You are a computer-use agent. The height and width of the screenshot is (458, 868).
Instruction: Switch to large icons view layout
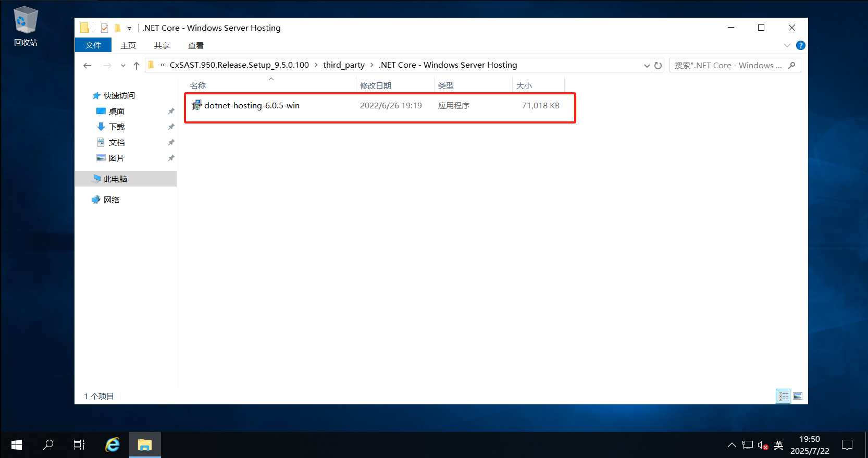click(798, 397)
